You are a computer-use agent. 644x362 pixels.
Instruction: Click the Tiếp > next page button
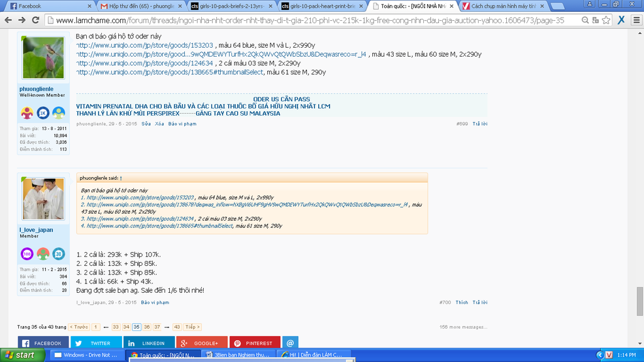pos(192,327)
